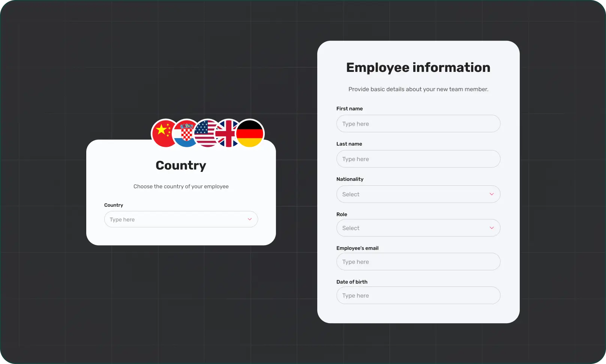
Task: Open the Nationality dropdown arrow
Action: point(492,194)
